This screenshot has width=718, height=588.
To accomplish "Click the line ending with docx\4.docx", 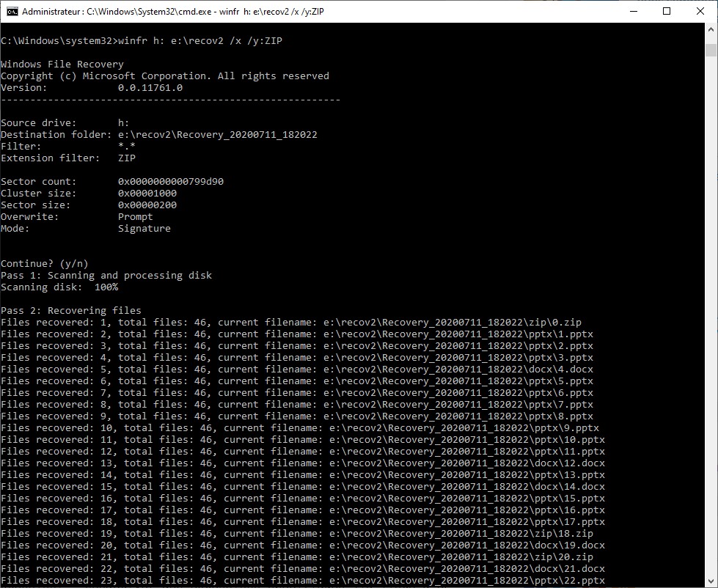I will click(297, 370).
